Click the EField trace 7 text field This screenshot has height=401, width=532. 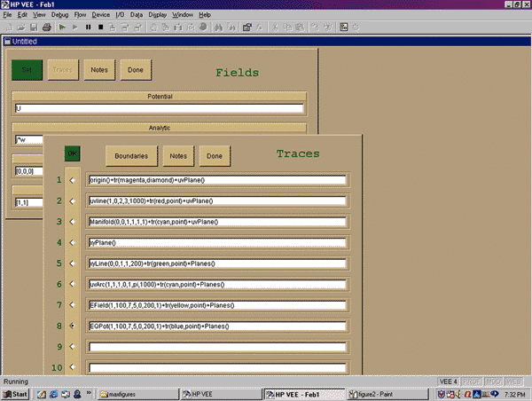[217, 305]
